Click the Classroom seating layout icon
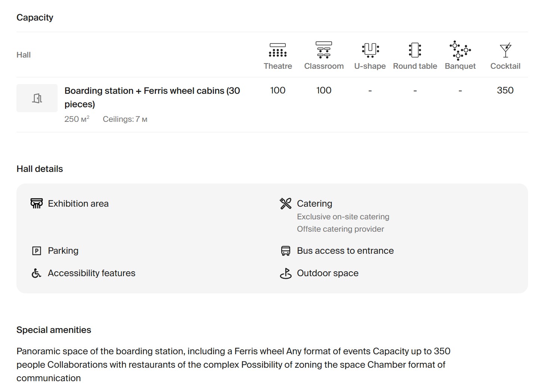The width and height of the screenshot is (540, 392). tap(323, 50)
